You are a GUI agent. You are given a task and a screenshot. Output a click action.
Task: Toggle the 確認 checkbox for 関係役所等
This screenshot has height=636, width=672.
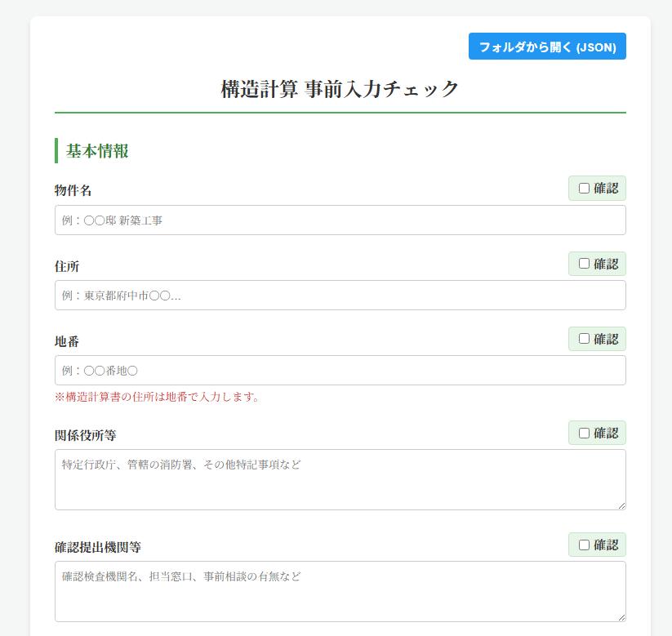coord(584,433)
